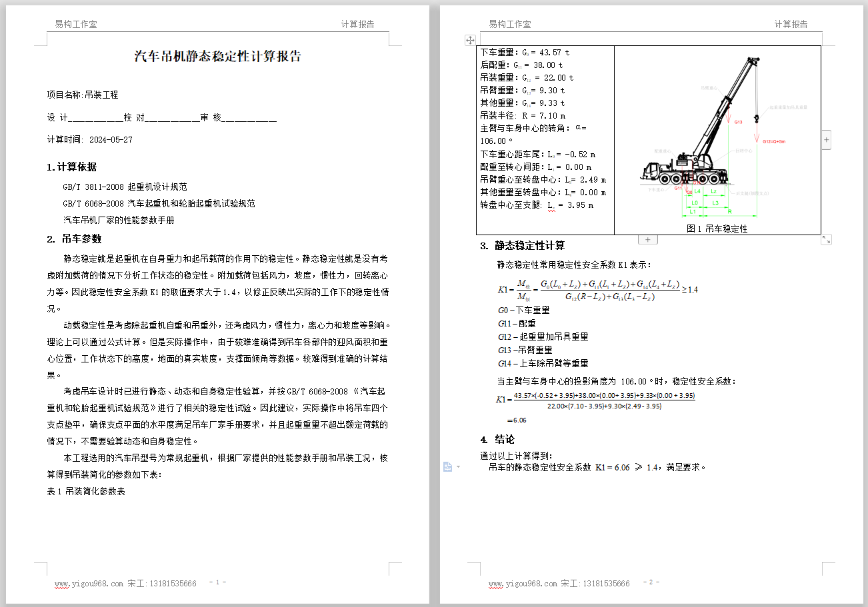Click the result value =6.06

[x=517, y=420]
